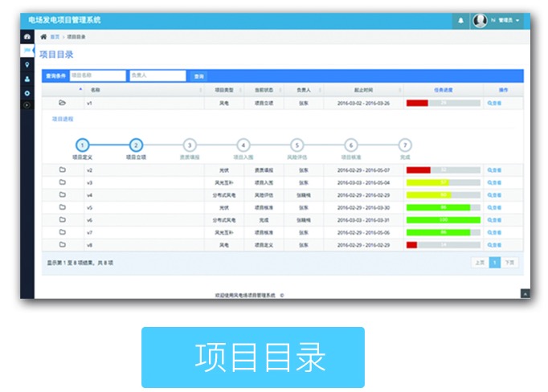Select step 1 项目定义 in progress tracker
The image size is (548, 392).
coord(82,145)
